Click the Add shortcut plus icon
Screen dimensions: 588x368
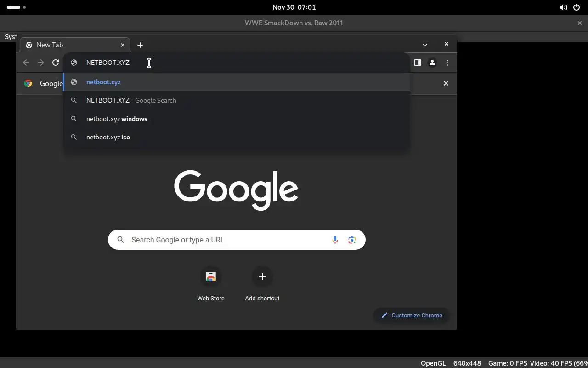pos(262,276)
